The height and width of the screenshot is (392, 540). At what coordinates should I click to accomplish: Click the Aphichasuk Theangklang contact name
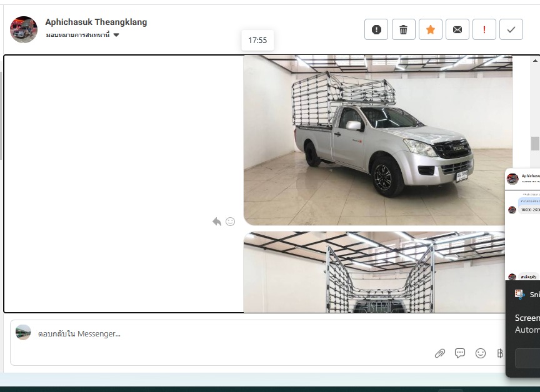96,22
